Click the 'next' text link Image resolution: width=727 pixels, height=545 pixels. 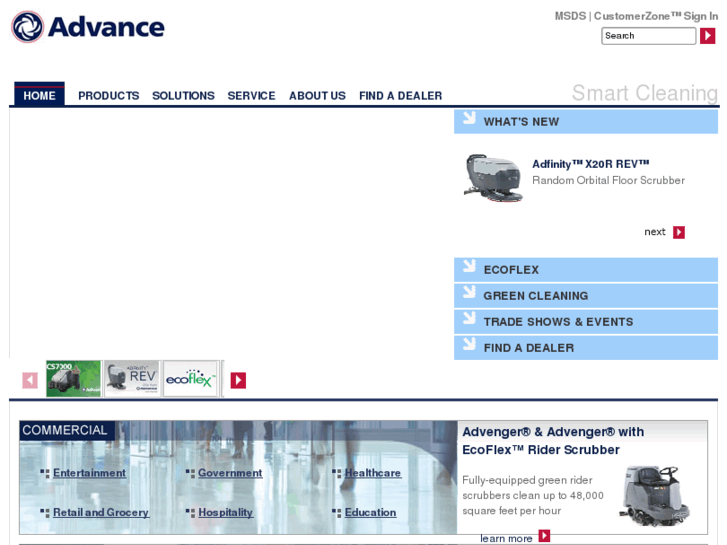[655, 232]
